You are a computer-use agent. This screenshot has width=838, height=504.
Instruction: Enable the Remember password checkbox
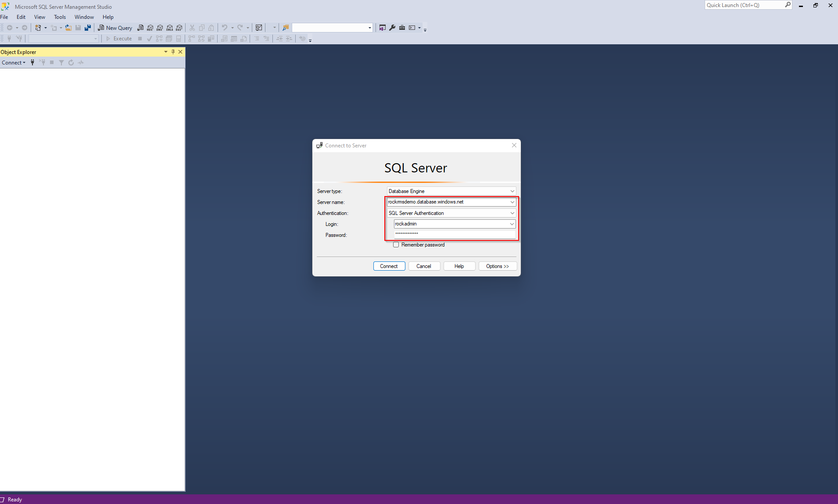396,244
